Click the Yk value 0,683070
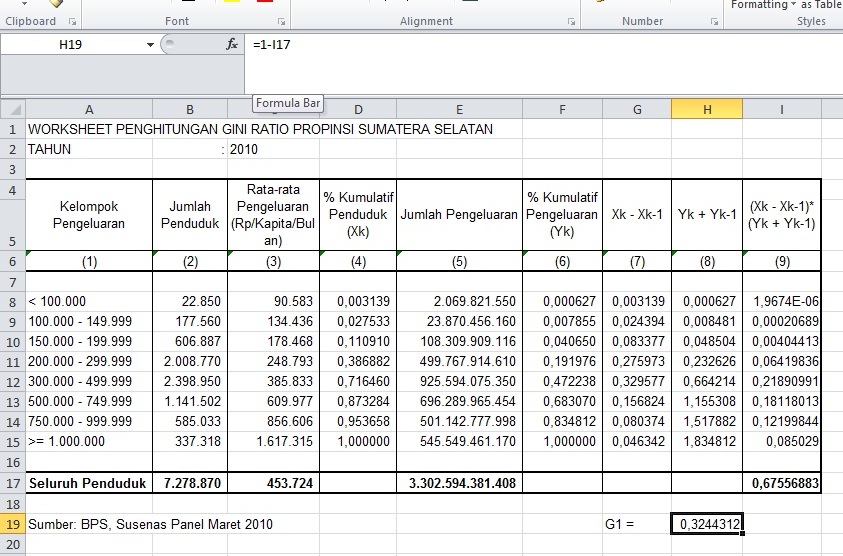The image size is (843, 556). point(562,401)
